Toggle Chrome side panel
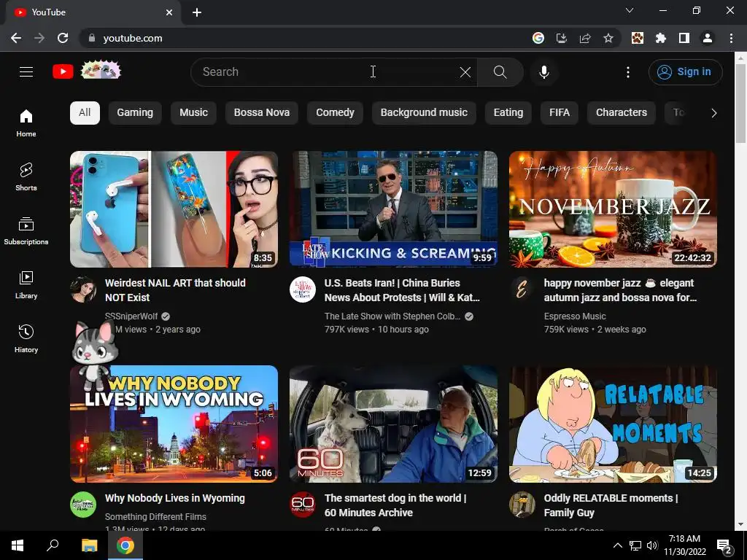 coord(684,38)
